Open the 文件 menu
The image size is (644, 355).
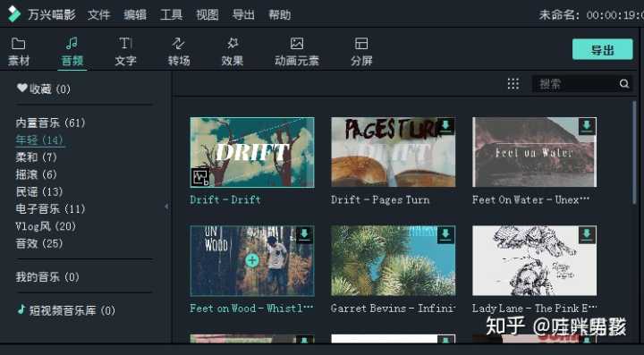99,15
